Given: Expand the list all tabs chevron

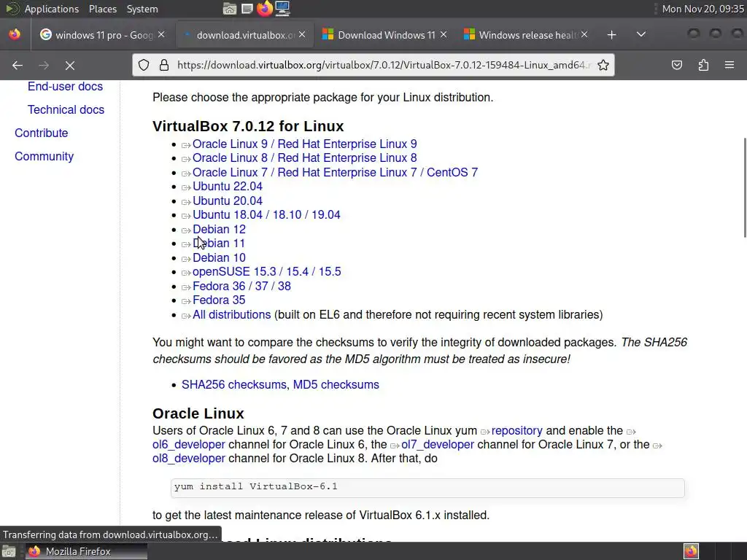Looking at the screenshot, I should [x=641, y=34].
